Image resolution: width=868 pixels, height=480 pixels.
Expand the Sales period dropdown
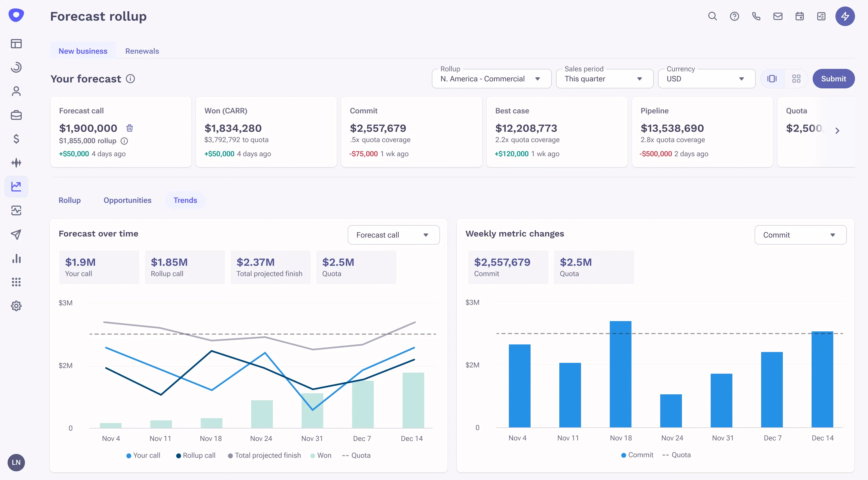(605, 79)
